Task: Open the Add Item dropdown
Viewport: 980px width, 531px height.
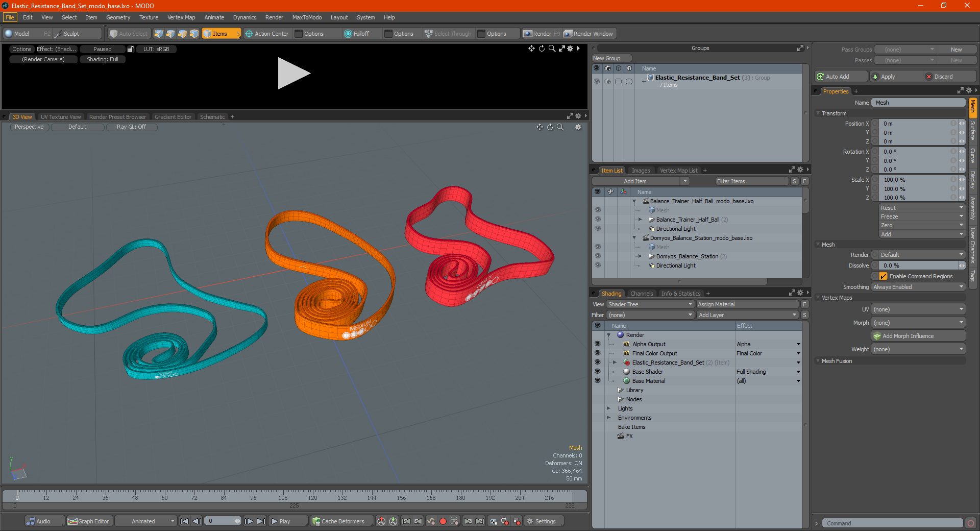Action: 641,181
